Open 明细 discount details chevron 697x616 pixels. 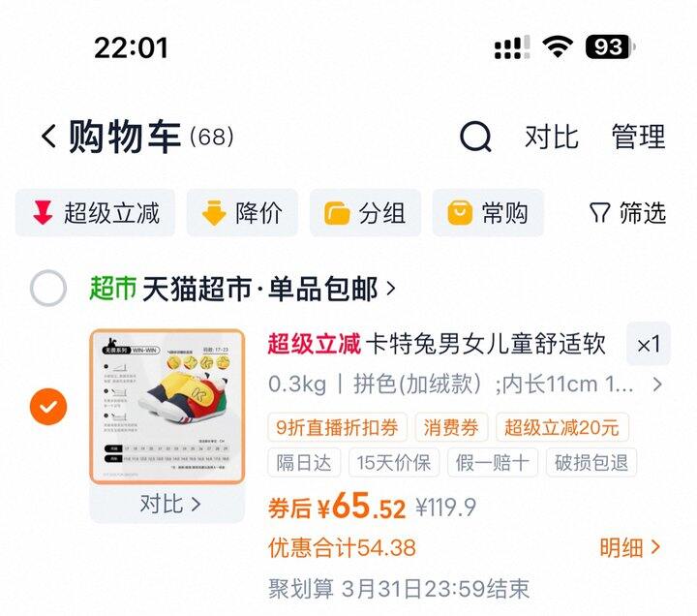pyautogui.click(x=655, y=547)
